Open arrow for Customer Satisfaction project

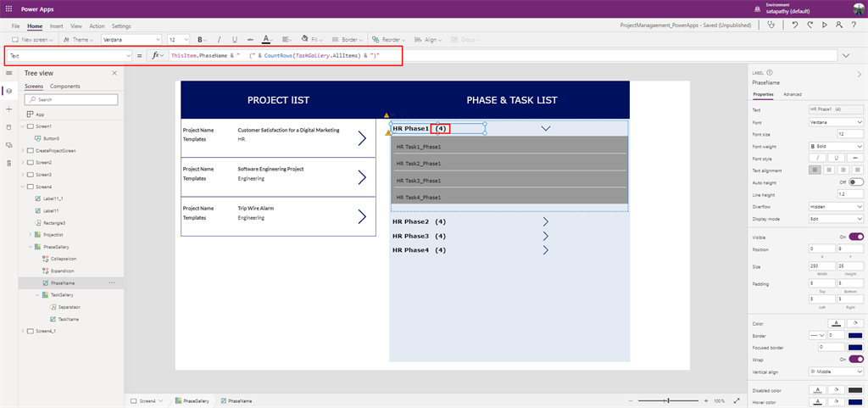363,138
